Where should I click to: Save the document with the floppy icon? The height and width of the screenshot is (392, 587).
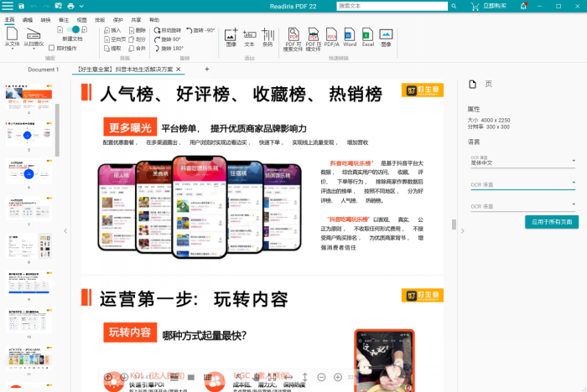tap(21, 6)
